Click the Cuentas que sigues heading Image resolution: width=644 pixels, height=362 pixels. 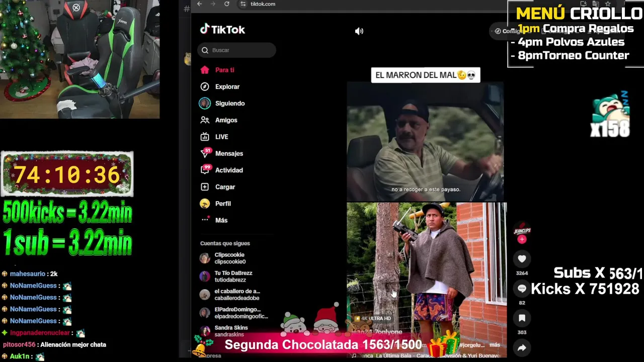225,243
